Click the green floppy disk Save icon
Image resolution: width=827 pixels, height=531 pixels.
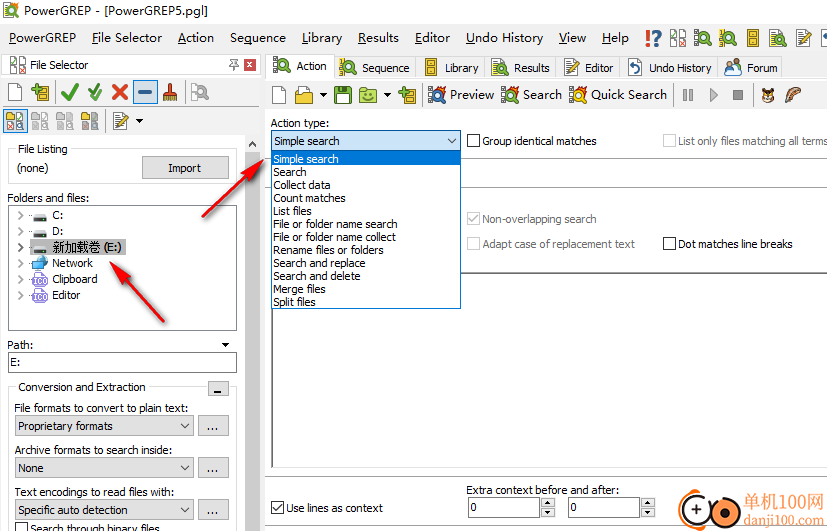(343, 95)
